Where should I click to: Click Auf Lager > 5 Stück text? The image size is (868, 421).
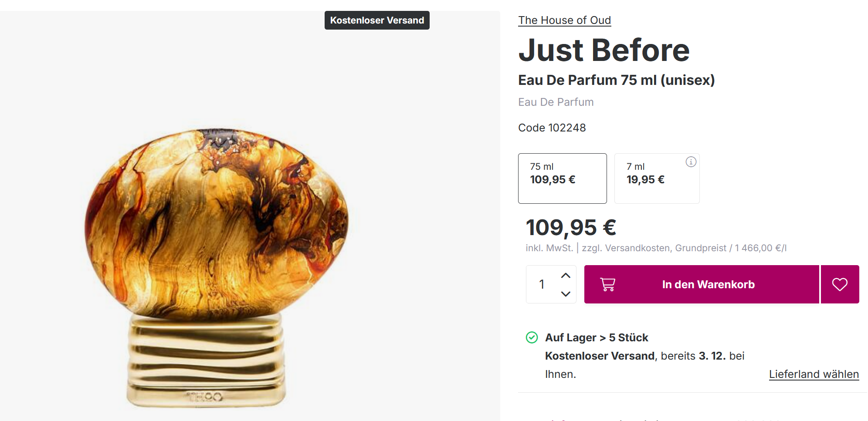597,337
